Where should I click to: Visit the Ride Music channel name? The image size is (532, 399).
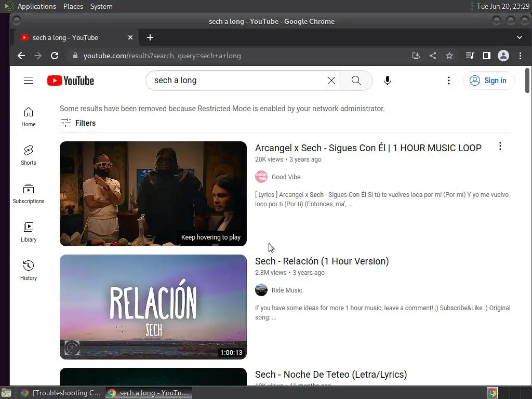click(287, 290)
